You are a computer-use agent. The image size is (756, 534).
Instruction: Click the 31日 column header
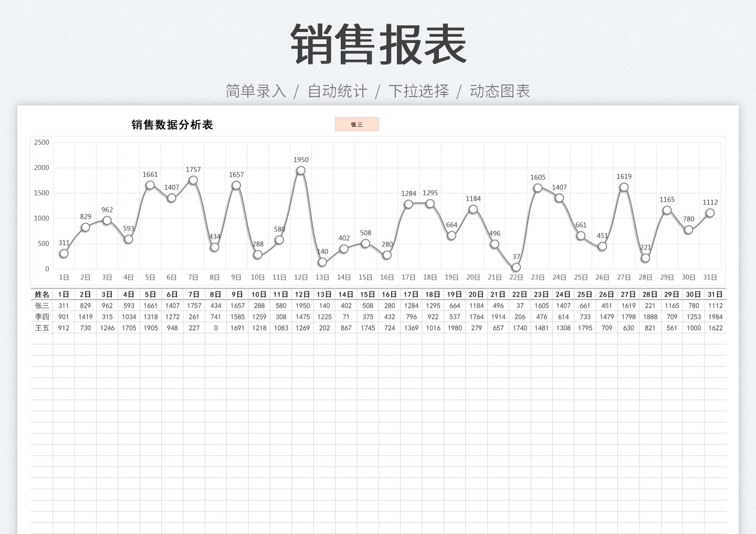pyautogui.click(x=715, y=294)
